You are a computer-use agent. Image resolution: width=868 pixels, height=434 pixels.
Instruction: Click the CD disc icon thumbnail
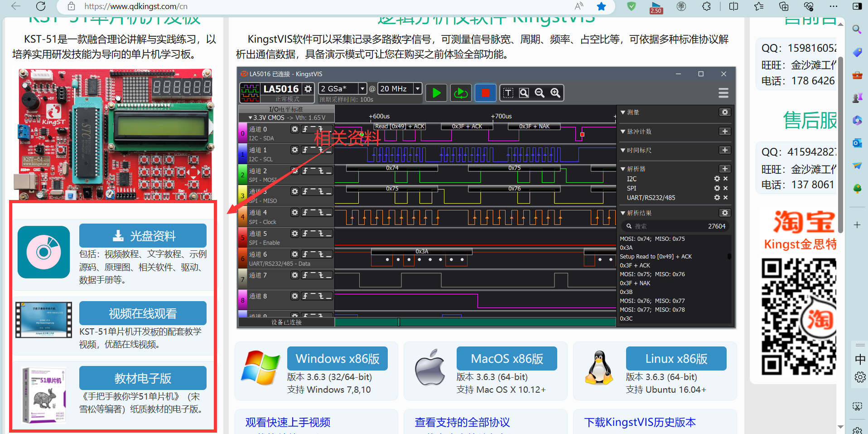pos(43,252)
